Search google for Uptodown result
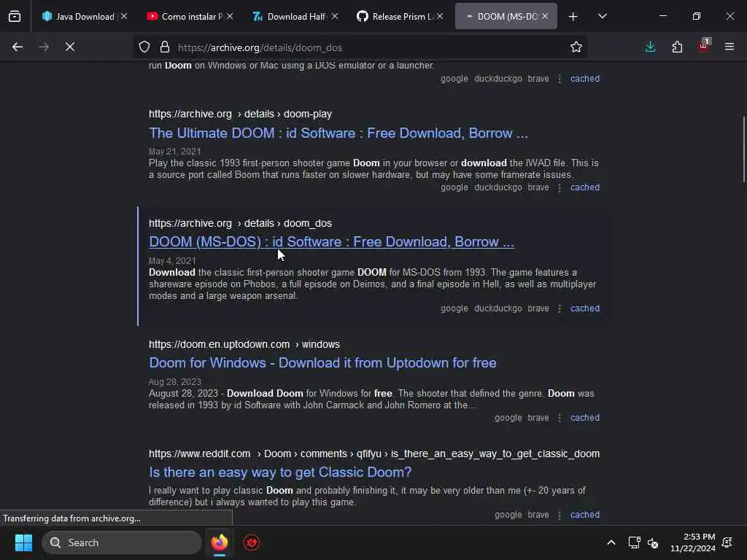 [508, 418]
